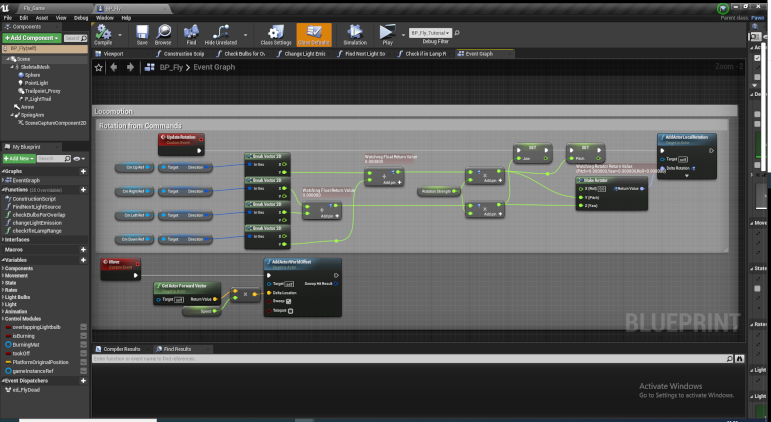Open the Add New dropdown in My Blueprint
The height and width of the screenshot is (422, 771).
coord(19,158)
